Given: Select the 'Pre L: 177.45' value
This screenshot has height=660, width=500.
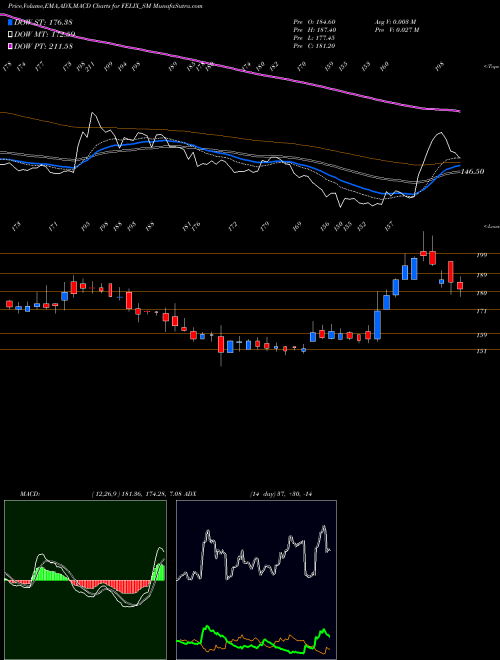Looking at the screenshot, I should click(x=314, y=38).
